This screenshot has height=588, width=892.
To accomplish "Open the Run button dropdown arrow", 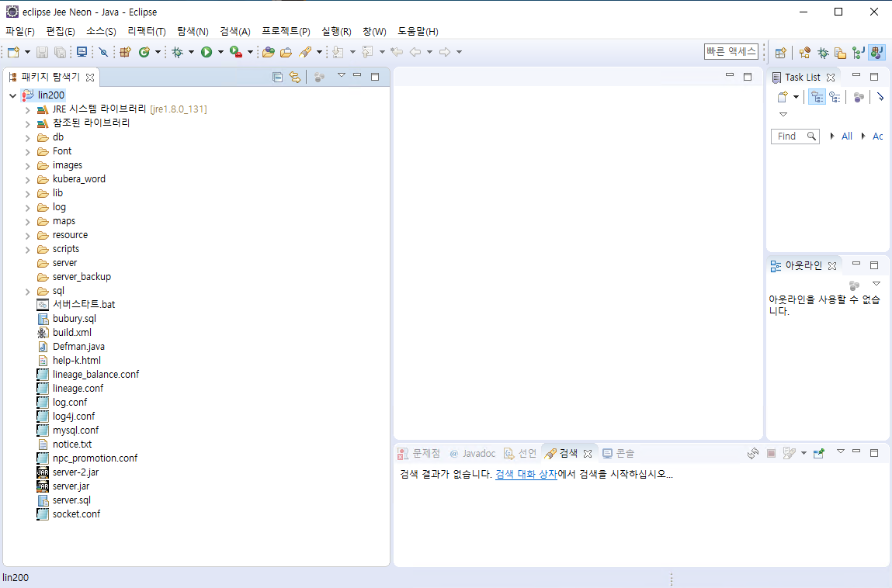I will [x=220, y=52].
